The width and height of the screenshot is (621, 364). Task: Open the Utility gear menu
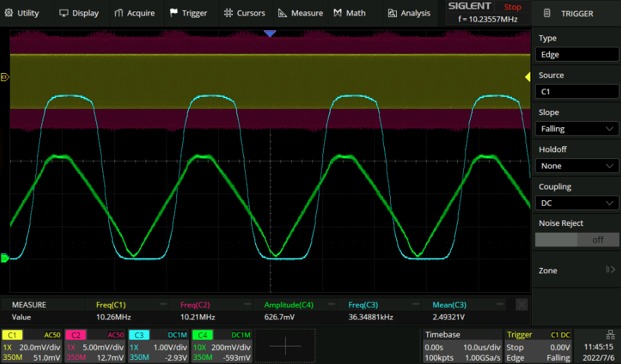click(x=22, y=13)
